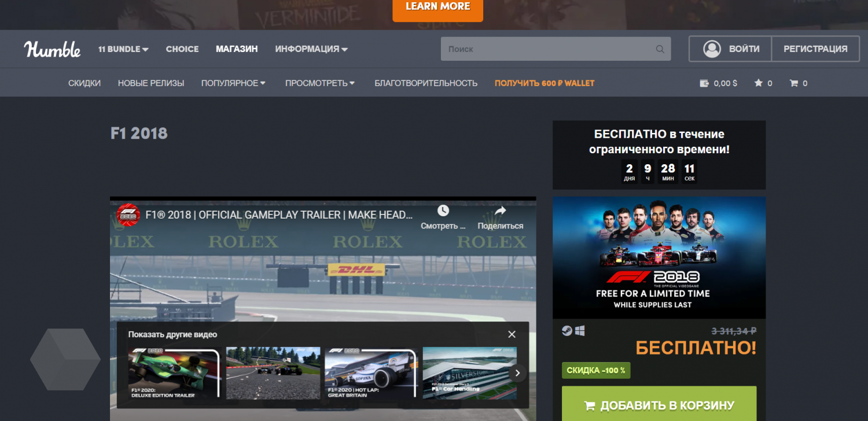Open the wallet balance icon
Image resolution: width=868 pixels, height=421 pixels.
click(704, 83)
